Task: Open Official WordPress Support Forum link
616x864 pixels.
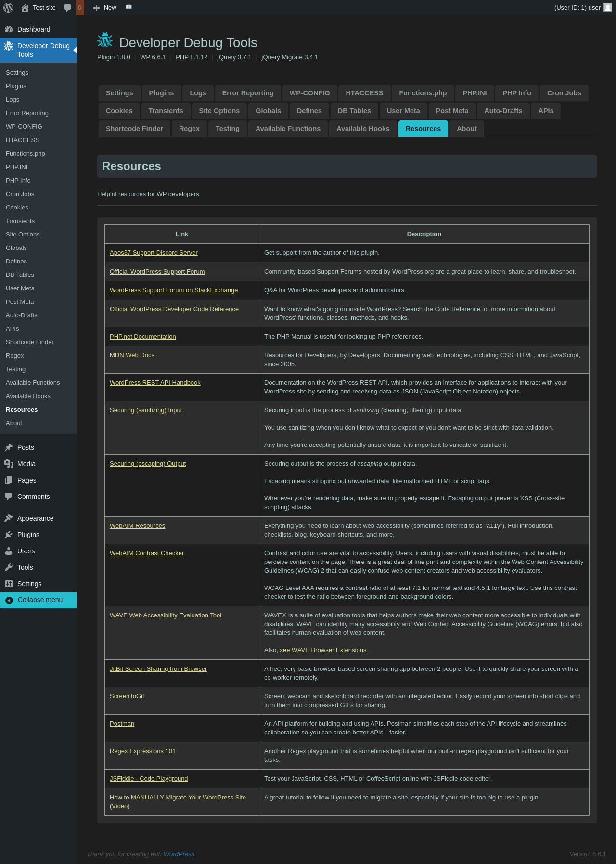Action: point(157,272)
